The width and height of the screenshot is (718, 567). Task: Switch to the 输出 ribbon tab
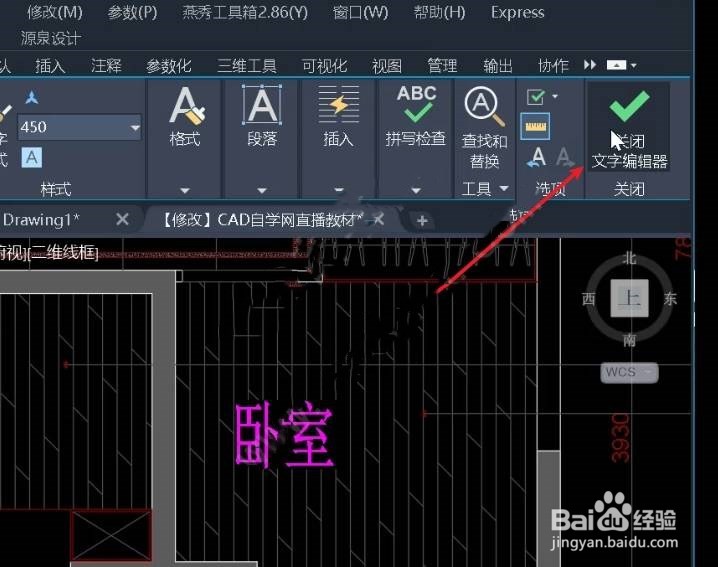point(498,66)
